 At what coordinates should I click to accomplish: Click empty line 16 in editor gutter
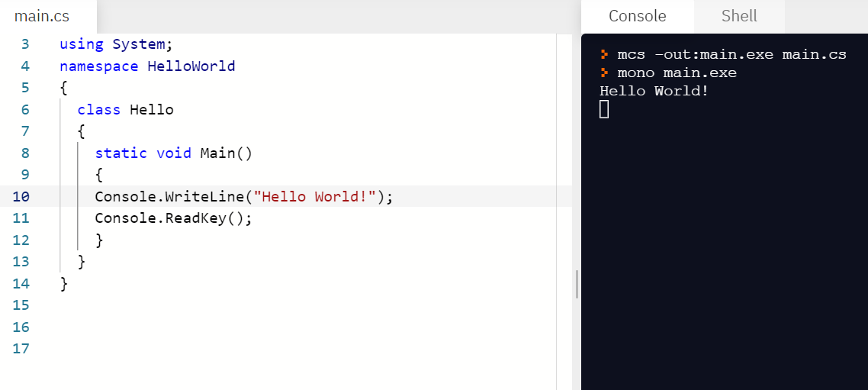pos(21,327)
